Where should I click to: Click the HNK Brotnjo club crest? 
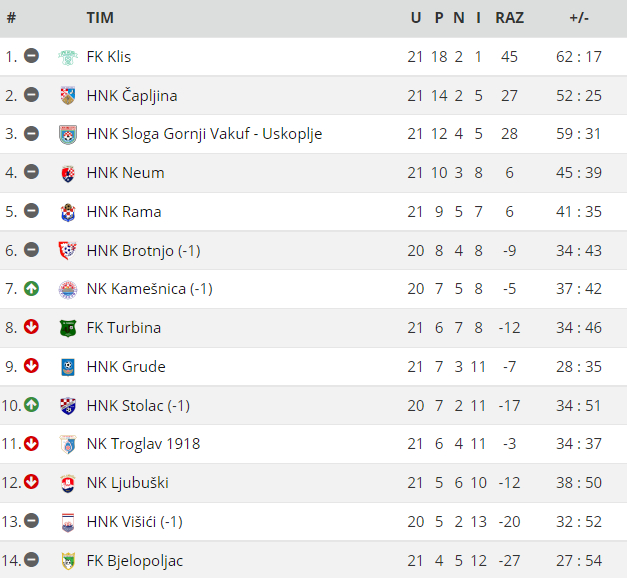[67, 251]
